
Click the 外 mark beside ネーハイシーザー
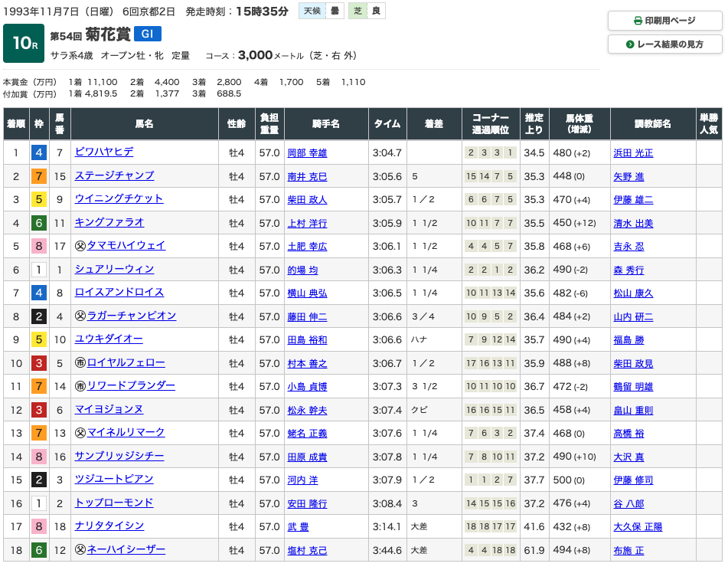tap(80, 549)
